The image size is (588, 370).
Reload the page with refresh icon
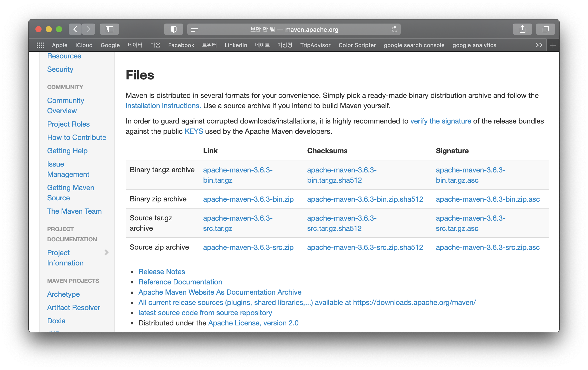[x=394, y=29]
